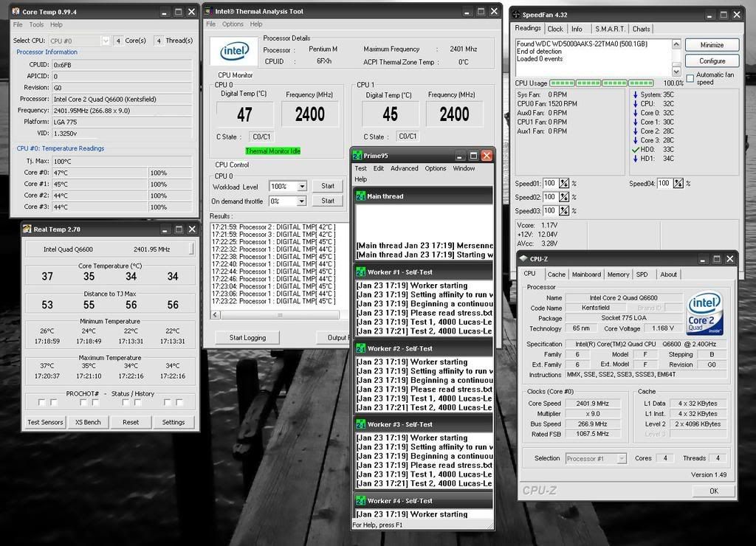Click the Configure button in SpeedFan
This screenshot has width=756, height=546.
click(712, 61)
